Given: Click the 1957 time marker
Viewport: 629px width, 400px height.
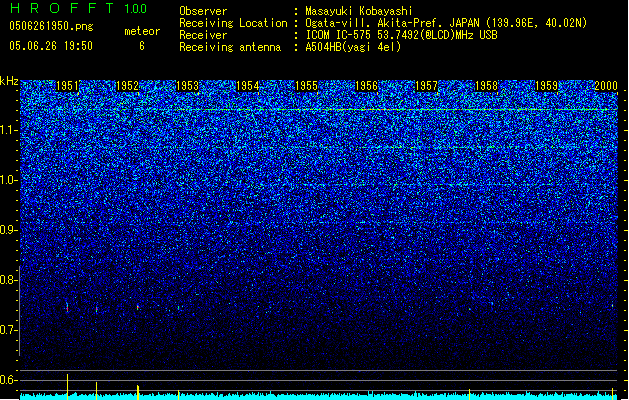Looking at the screenshot, I should [426, 86].
